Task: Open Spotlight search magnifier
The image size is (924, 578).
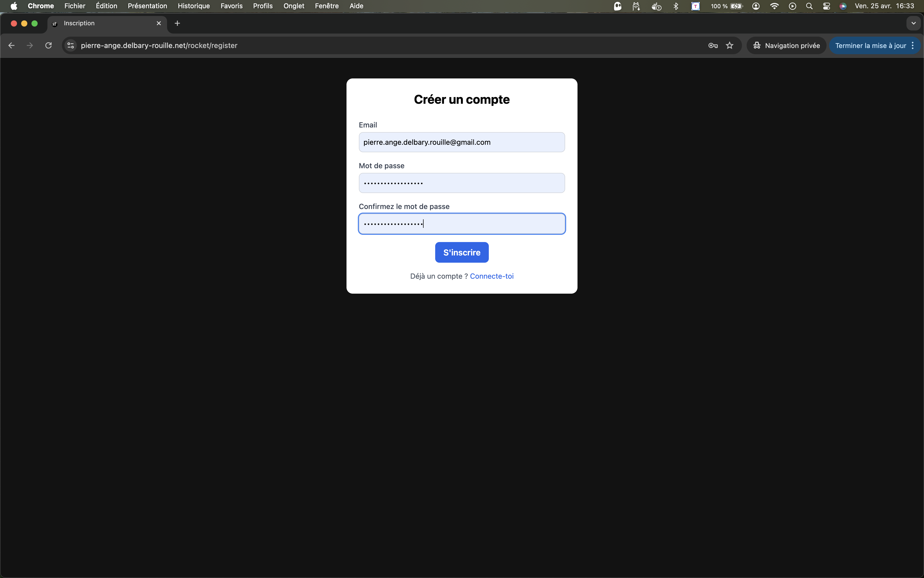Action: click(x=809, y=6)
